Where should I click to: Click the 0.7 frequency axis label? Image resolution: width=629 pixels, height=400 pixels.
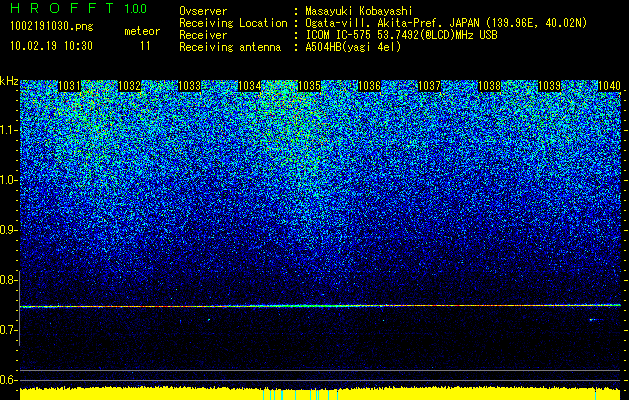8,330
